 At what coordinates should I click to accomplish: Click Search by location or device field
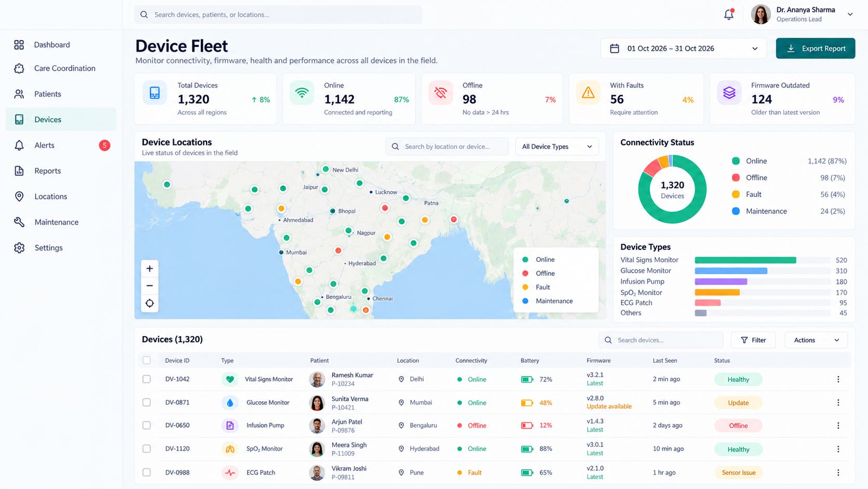click(447, 147)
